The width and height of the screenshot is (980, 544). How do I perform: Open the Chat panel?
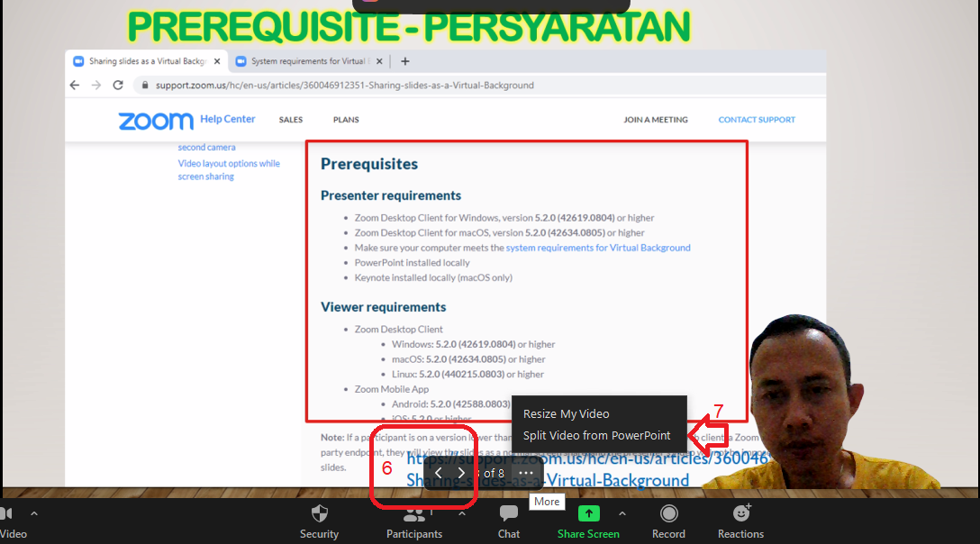click(x=509, y=521)
